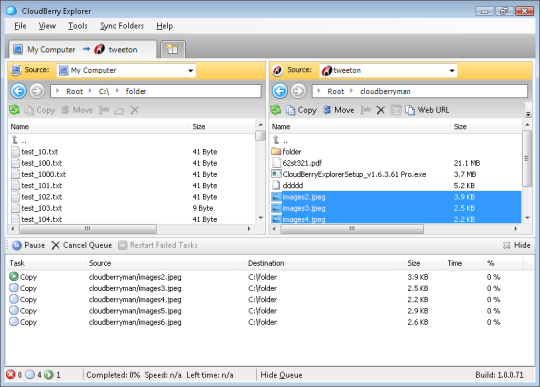
Task: Click Move in the left pane toolbar
Action: click(x=77, y=110)
